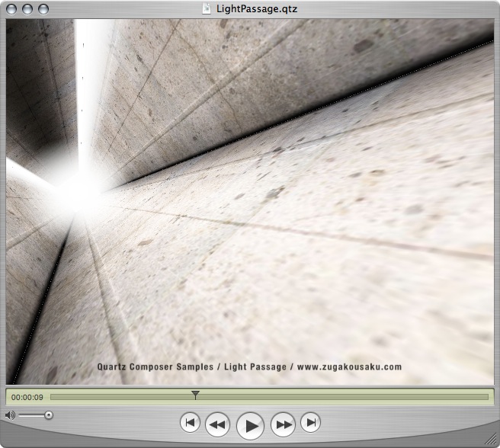
Task: Click the LightPassage.qtz document icon in the title bar
Action: [x=207, y=8]
